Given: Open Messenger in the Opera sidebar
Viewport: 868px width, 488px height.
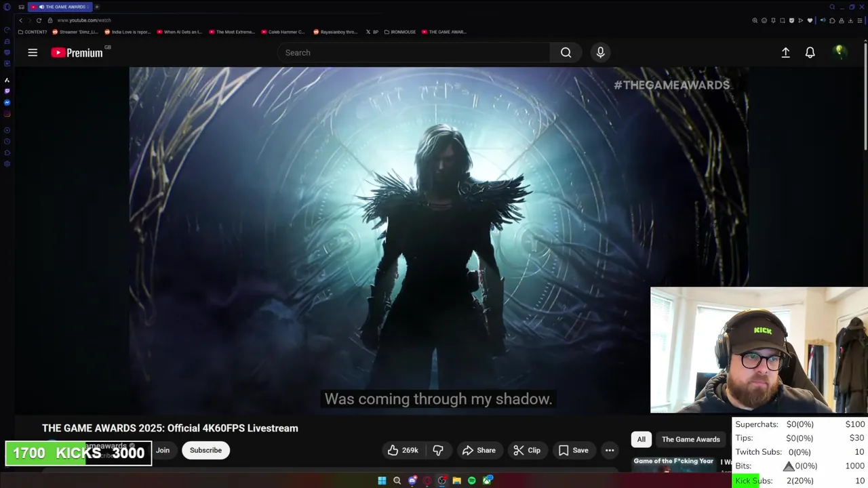Looking at the screenshot, I should 7,103.
